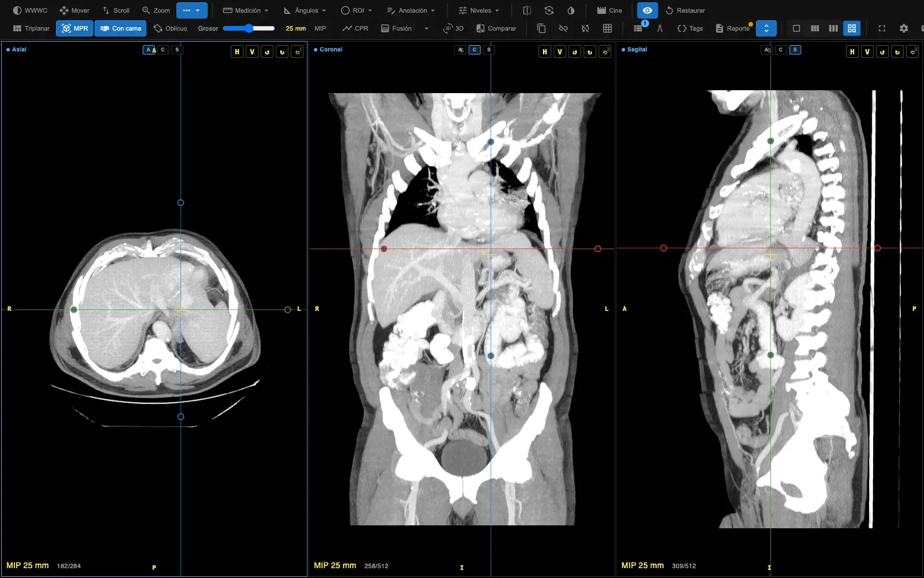Open the Ángulos angle tools dropdown
The width and height of the screenshot is (924, 578).
click(305, 10)
